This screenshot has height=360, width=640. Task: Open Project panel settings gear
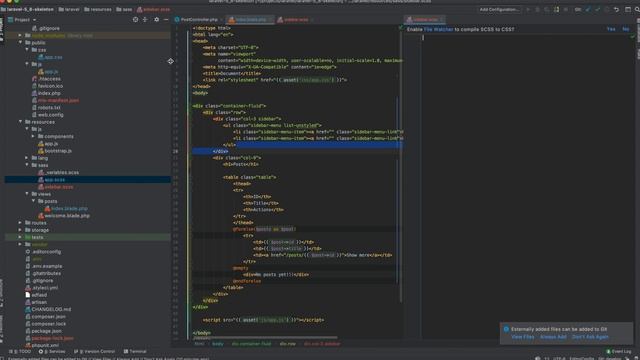[x=156, y=19]
